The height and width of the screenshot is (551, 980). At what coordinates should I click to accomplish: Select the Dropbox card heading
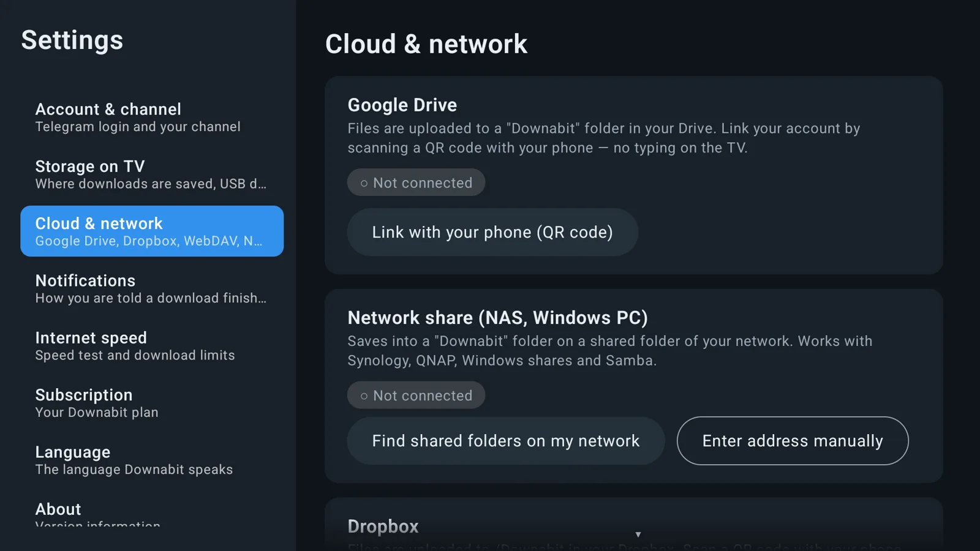pyautogui.click(x=383, y=527)
